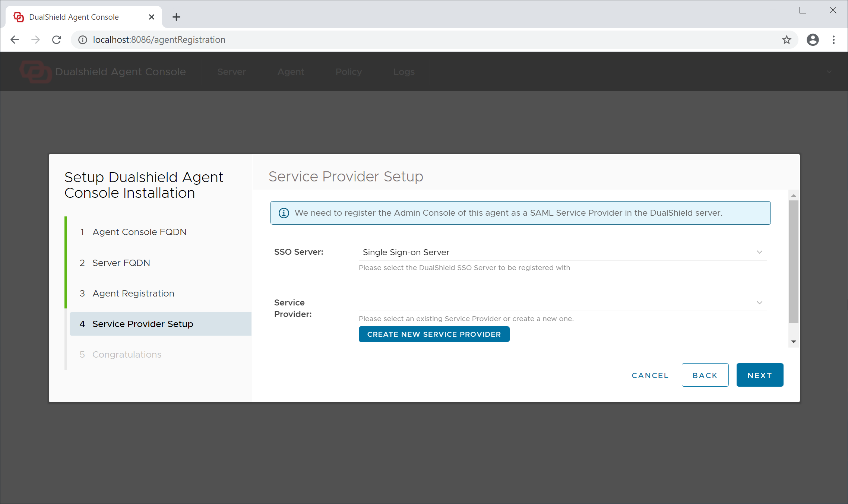848x504 pixels.
Task: Open the header user dropdown chevron
Action: point(829,72)
